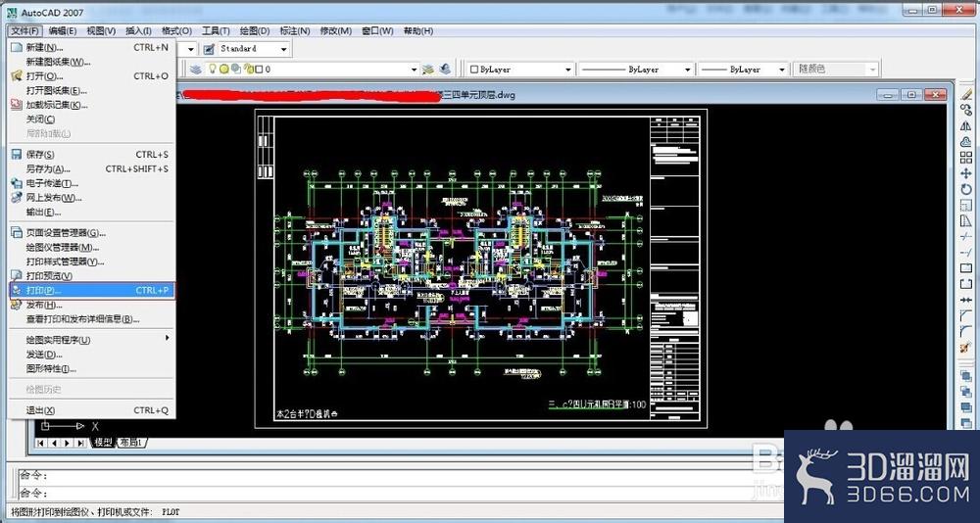This screenshot has height=523, width=980.
Task: Choose 打印预览(V) menu entry
Action: [90, 275]
